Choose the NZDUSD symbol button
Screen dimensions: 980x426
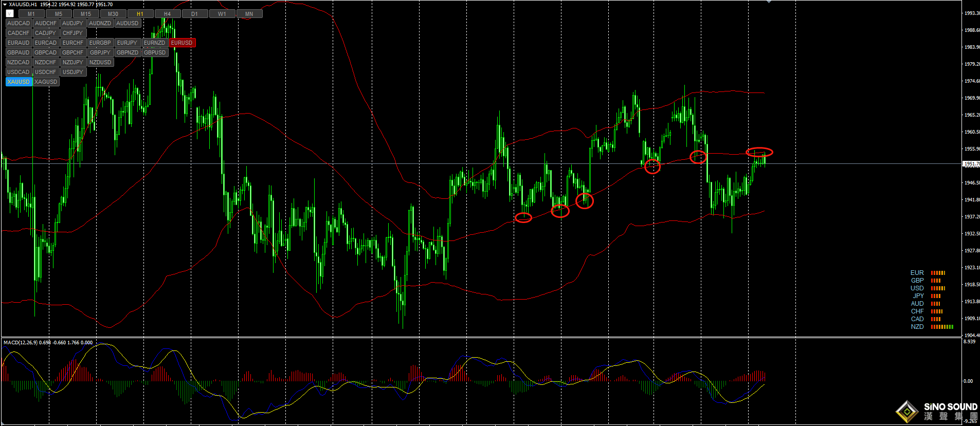coord(100,62)
